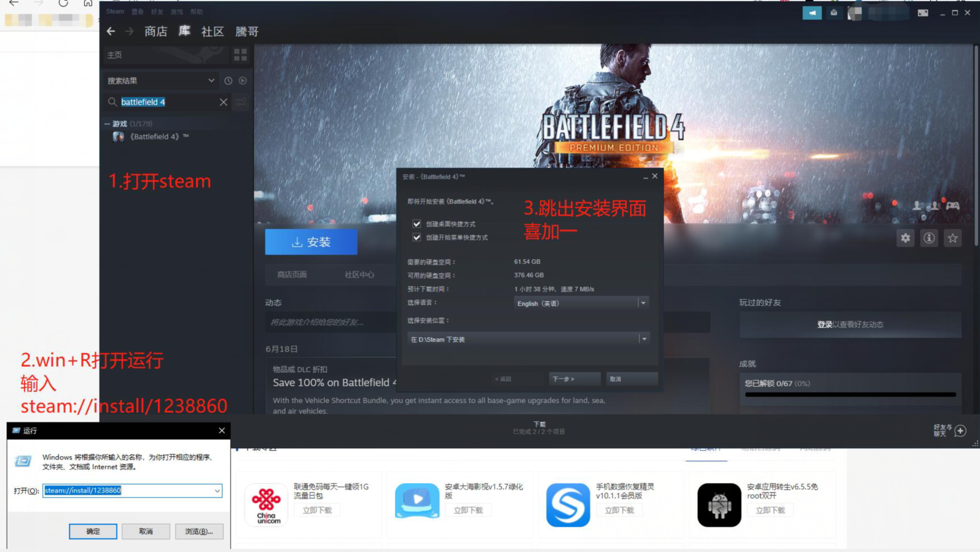The image size is (980, 552).
Task: Click 立即下载 under 安卓大海影视
Action: pos(468,510)
